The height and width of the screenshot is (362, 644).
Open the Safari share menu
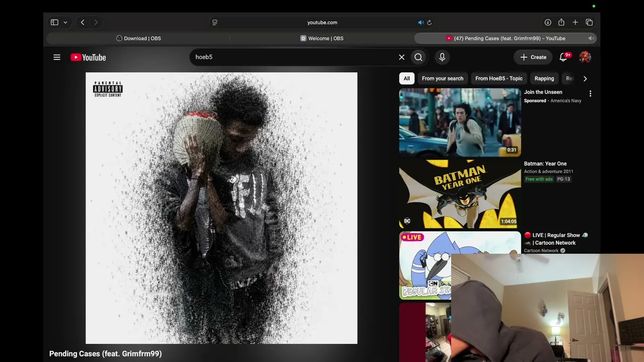[561, 22]
